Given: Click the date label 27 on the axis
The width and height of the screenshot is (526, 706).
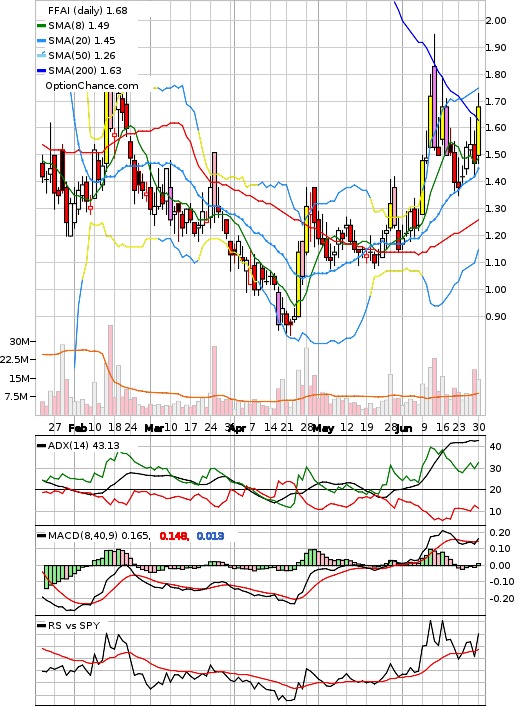Looking at the screenshot, I should pos(55,427).
